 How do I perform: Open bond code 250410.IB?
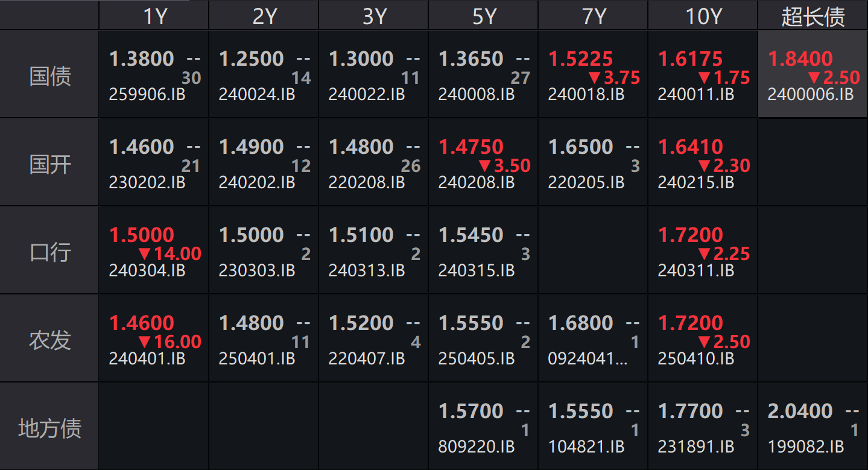(x=696, y=359)
